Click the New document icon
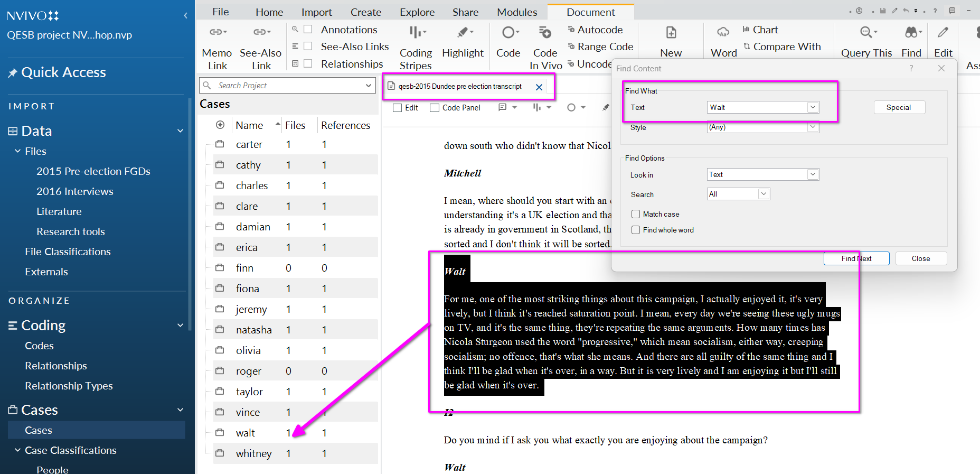The width and height of the screenshot is (980, 474). (671, 33)
